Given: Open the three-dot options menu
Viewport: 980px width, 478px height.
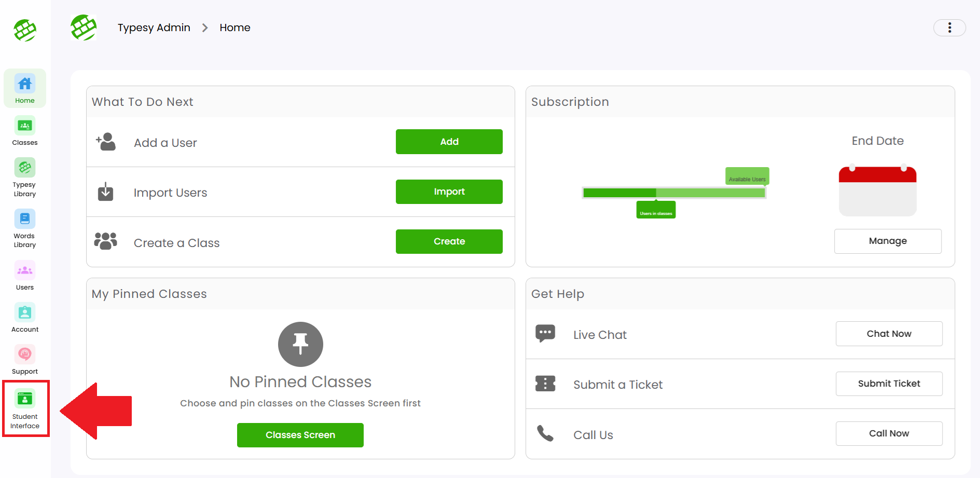Looking at the screenshot, I should [949, 28].
